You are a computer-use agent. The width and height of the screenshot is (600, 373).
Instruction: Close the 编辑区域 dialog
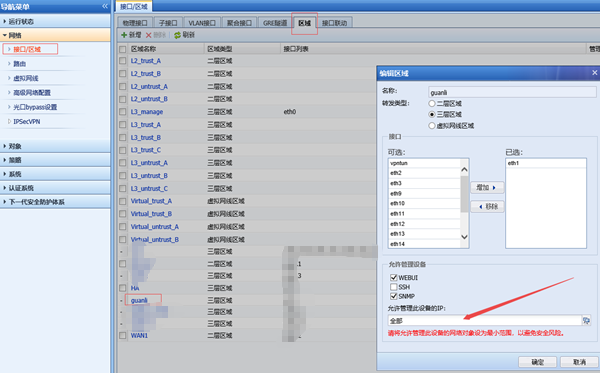coord(594,72)
